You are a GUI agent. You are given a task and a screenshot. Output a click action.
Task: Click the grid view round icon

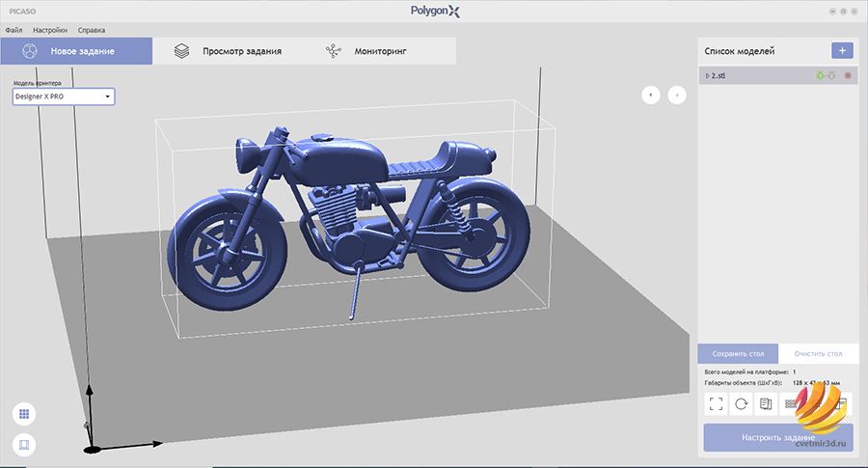pyautogui.click(x=24, y=414)
